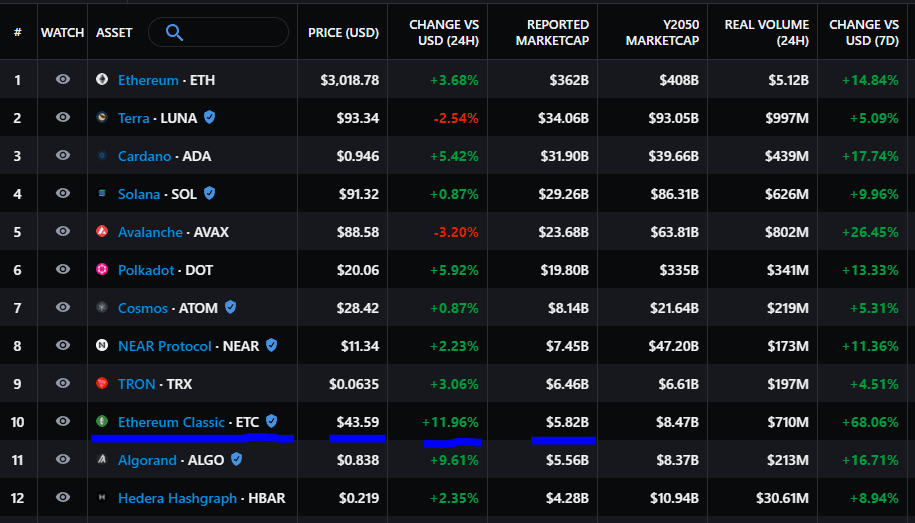Open the Avalanche asset link
Image resolution: width=915 pixels, height=523 pixels.
(x=151, y=232)
